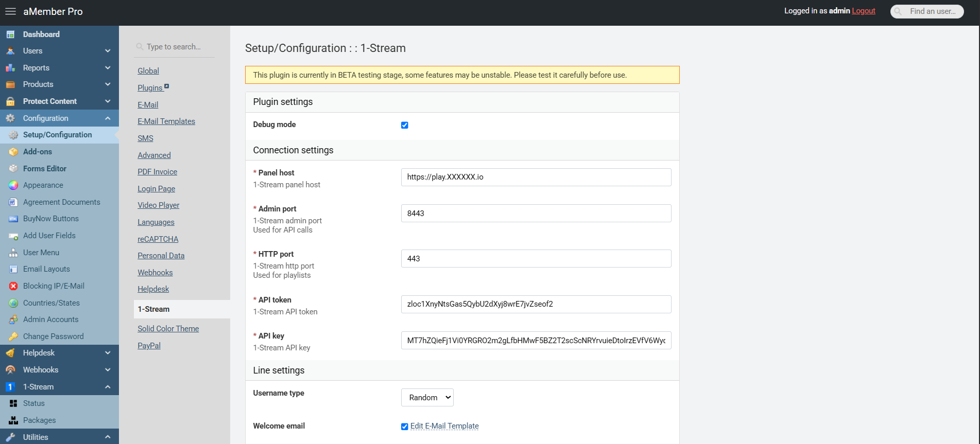Screen dimensions: 980x444
Task: Expand the Reports menu chevron
Action: click(108, 68)
